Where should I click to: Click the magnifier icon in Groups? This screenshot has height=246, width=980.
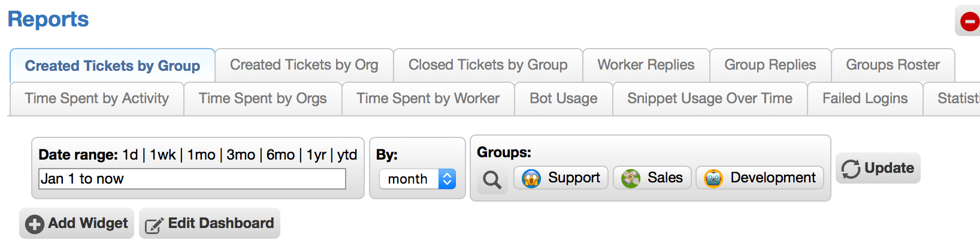tap(492, 179)
